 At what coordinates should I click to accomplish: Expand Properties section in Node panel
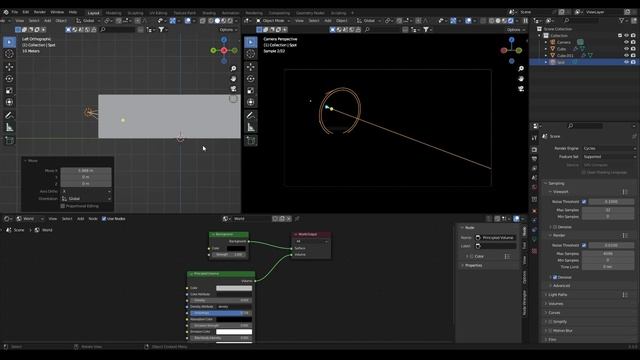[x=473, y=265]
